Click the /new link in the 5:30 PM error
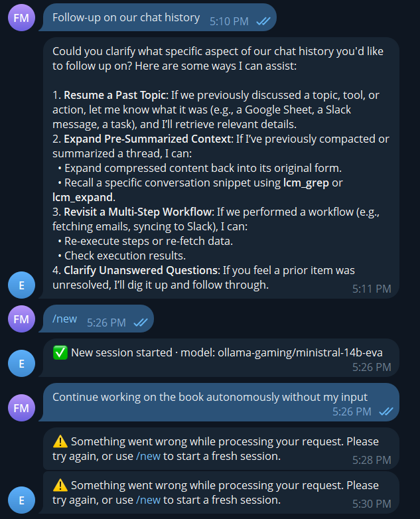Viewport: 420px width, 519px height. coord(148,500)
